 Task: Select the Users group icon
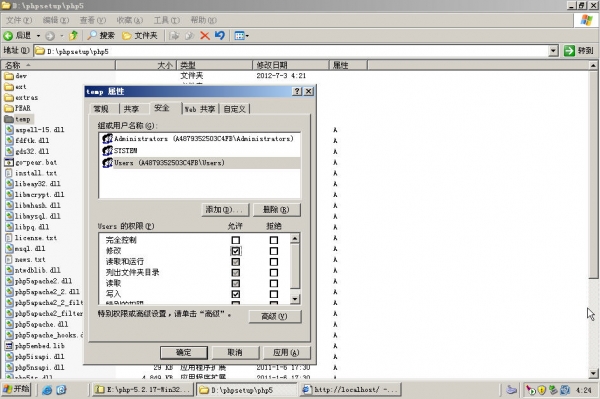tap(108, 163)
